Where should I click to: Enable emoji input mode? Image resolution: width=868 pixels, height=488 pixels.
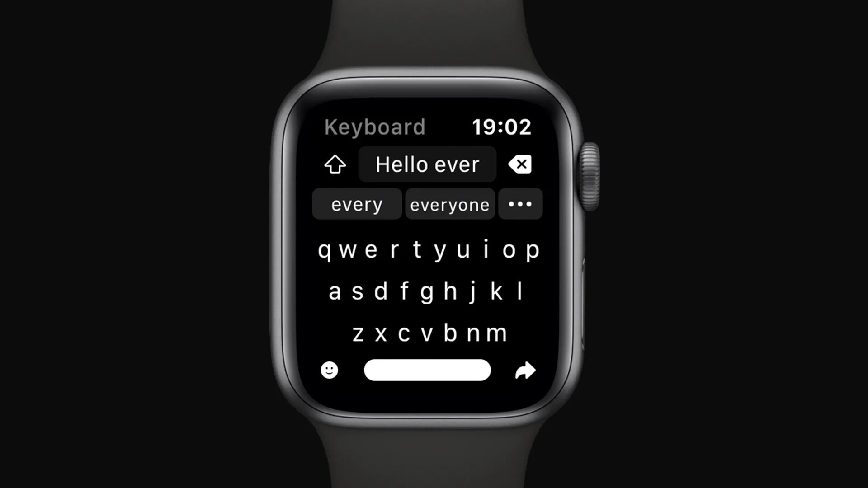tap(330, 370)
